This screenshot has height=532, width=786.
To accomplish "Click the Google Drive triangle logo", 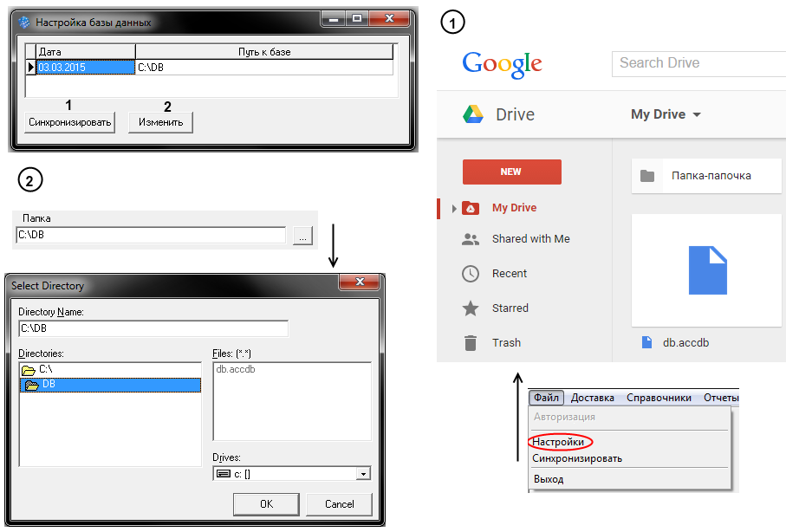I will click(472, 114).
